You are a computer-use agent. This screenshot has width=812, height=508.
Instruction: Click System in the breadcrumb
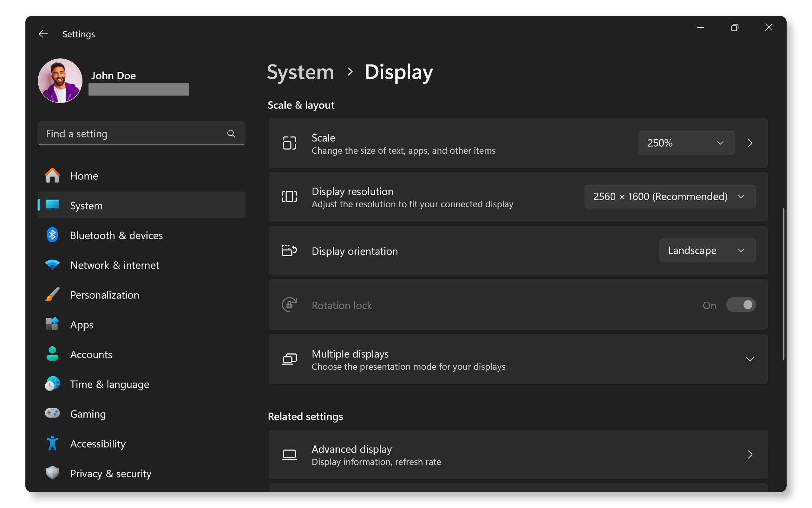click(x=300, y=72)
